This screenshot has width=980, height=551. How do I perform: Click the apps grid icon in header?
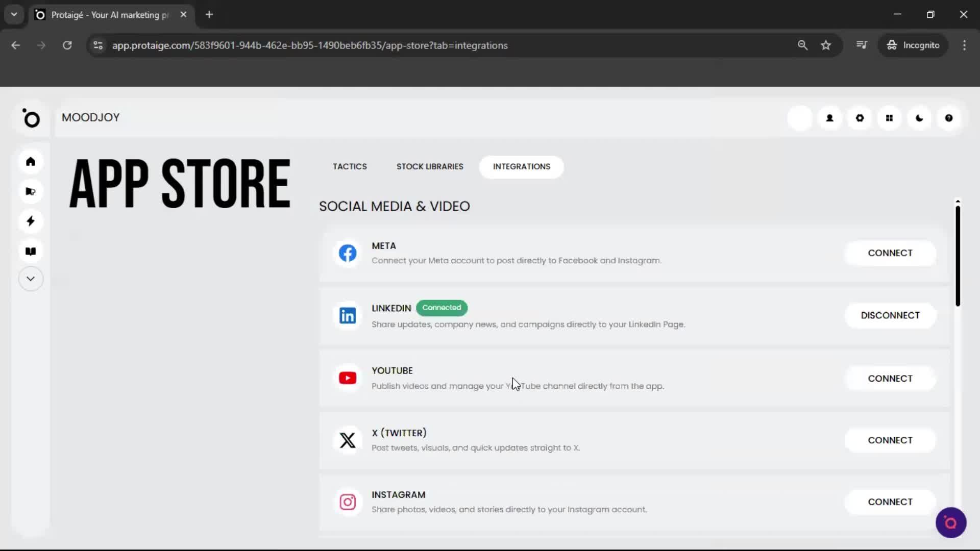point(889,118)
